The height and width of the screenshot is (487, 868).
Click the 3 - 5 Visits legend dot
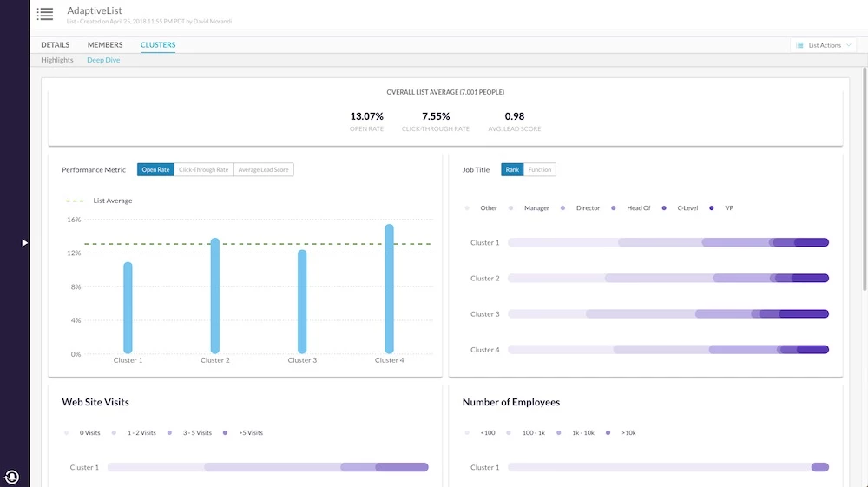(169, 433)
